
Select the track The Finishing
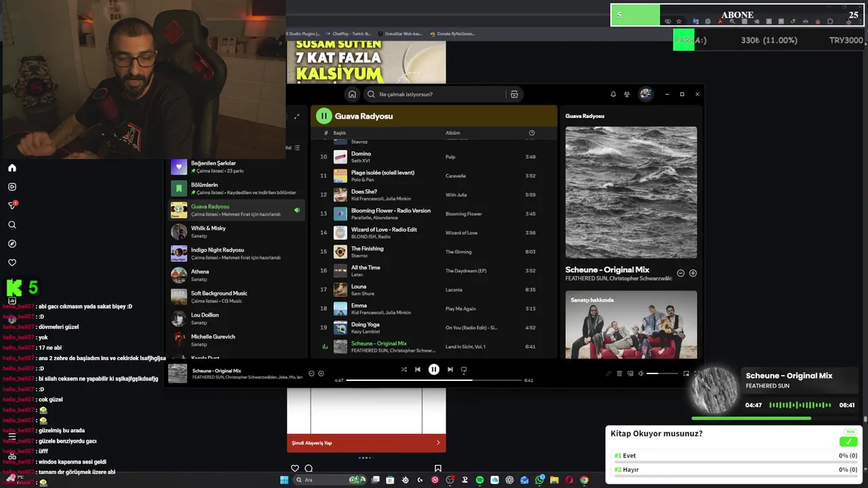[x=434, y=251]
